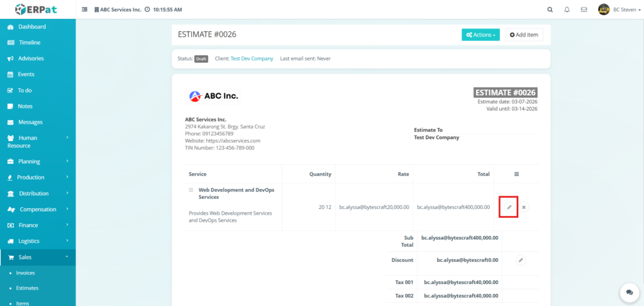644x306 pixels.
Task: Open the search magnifier in top bar
Action: tap(550, 10)
